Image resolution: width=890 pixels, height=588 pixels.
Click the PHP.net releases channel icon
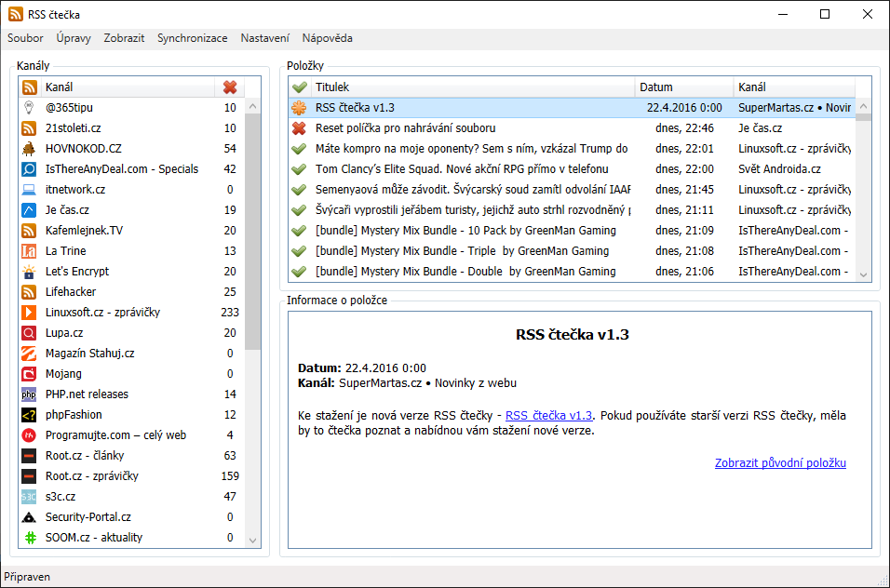29,394
